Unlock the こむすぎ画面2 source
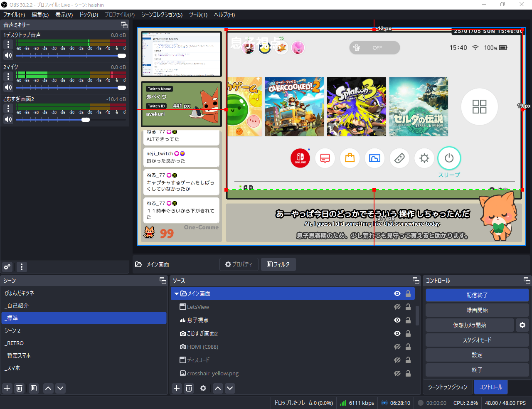532x409 pixels. [408, 333]
